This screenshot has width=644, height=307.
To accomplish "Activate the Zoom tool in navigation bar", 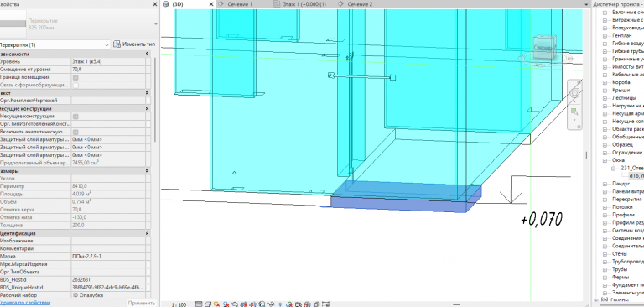I will [574, 112].
